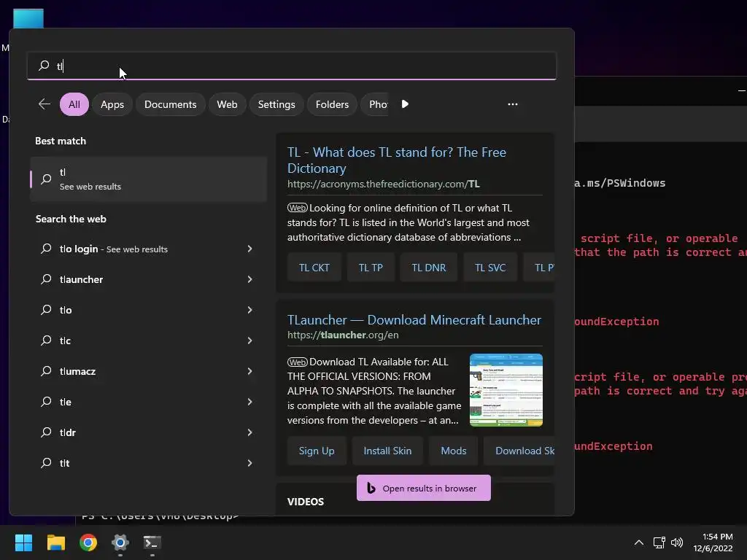Select the 'tle' search suggestion
The width and height of the screenshot is (747, 560).
[x=149, y=402]
